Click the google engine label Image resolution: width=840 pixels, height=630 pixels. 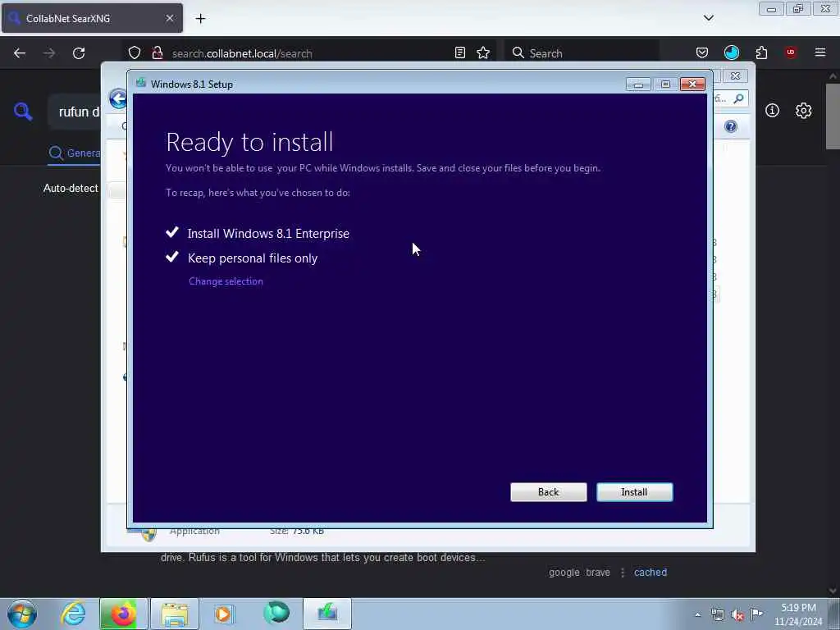coord(564,572)
